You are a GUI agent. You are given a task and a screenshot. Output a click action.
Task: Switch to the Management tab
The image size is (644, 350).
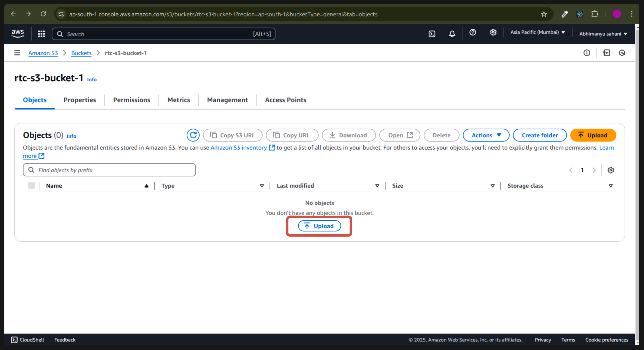(x=227, y=100)
